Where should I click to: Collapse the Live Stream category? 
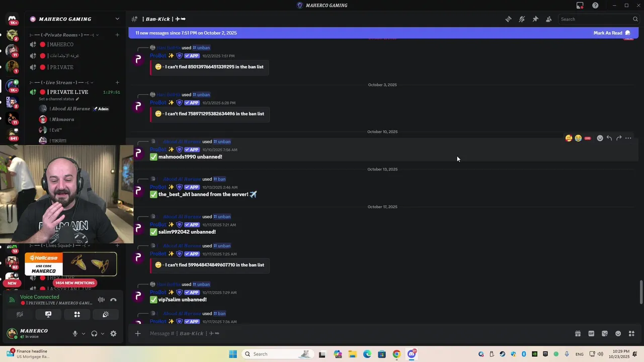pyautogui.click(x=61, y=82)
